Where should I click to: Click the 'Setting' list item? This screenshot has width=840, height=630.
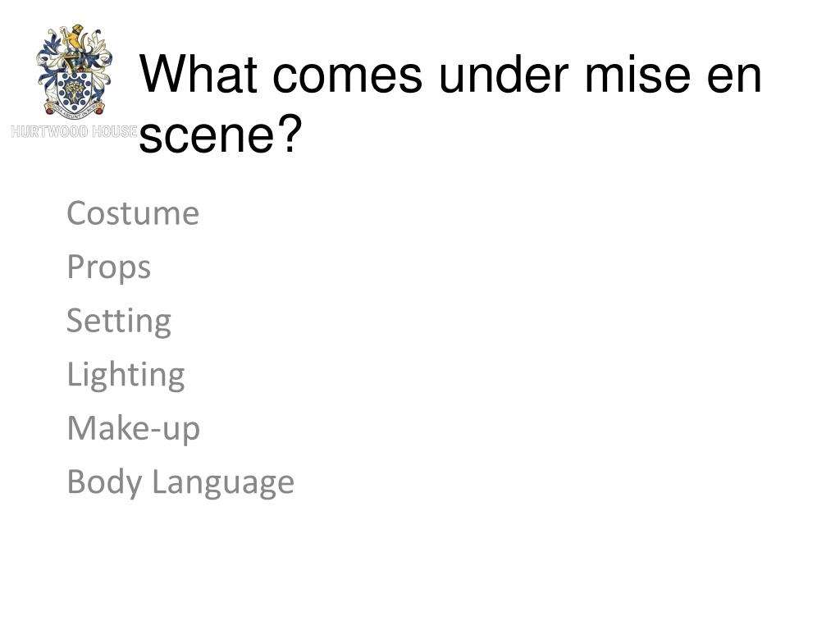[119, 321]
